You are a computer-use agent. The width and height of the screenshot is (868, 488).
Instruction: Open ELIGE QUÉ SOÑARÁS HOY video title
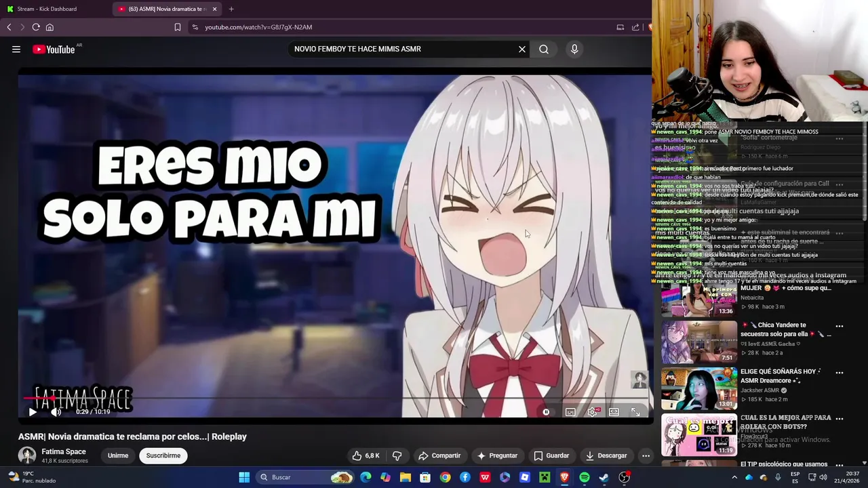pos(781,376)
